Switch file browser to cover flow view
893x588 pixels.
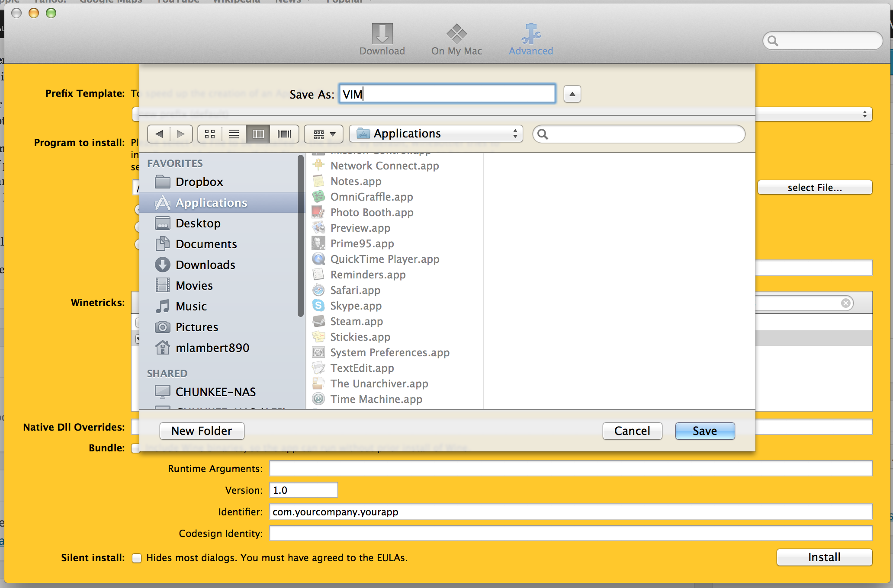click(284, 134)
